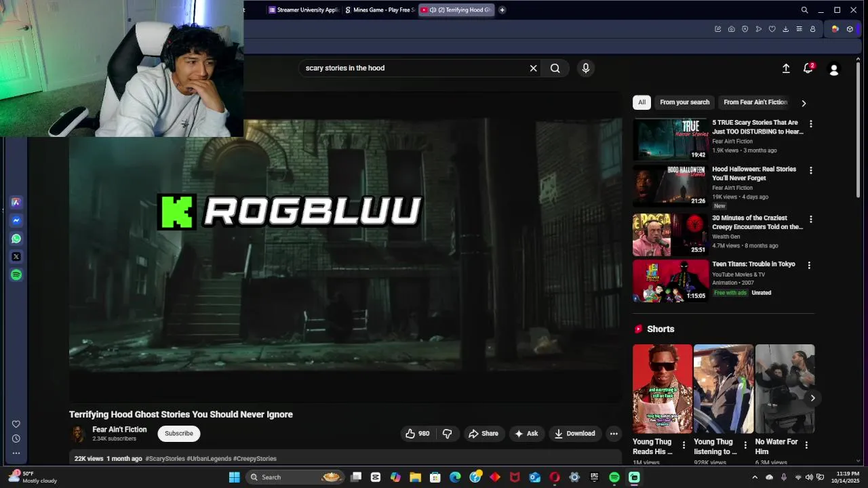The width and height of the screenshot is (868, 488).
Task: Open options for '5 TRUE Scary Stories' video
Action: pos(810,124)
